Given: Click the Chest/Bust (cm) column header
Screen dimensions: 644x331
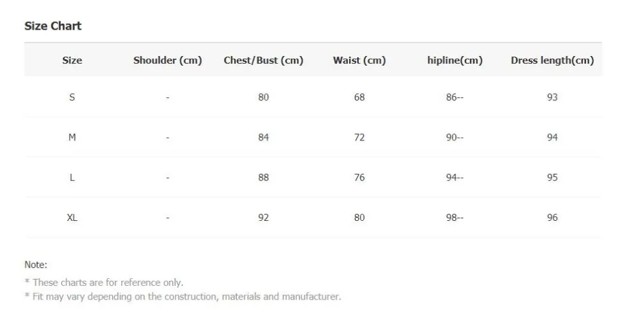Looking at the screenshot, I should [263, 61].
